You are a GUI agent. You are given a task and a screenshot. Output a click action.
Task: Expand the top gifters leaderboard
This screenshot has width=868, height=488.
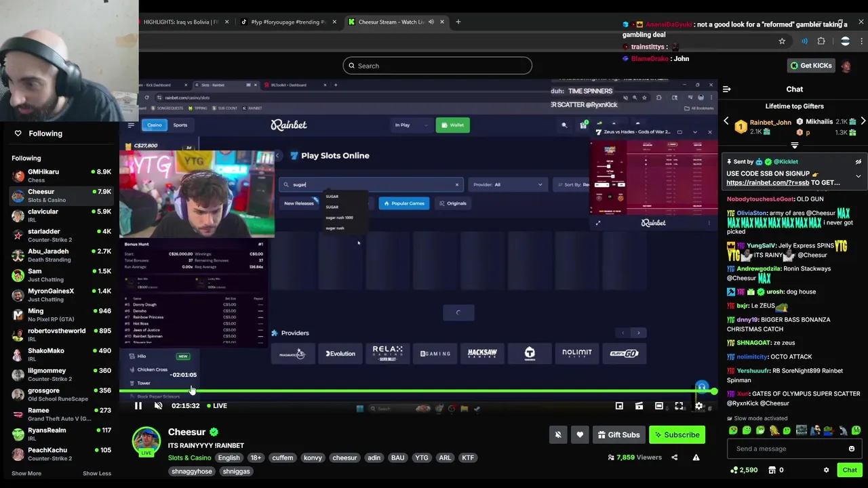click(794, 146)
